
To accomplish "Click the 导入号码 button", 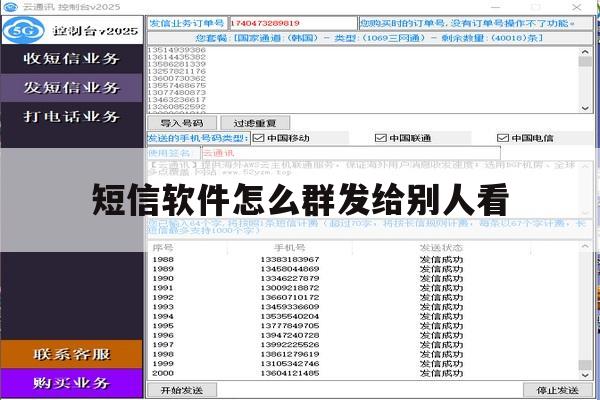I will coord(182,123).
